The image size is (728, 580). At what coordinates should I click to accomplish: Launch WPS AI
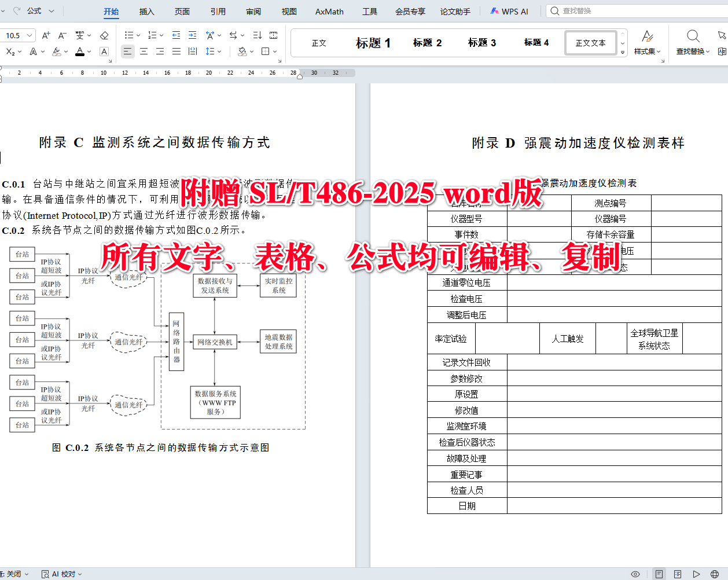[509, 12]
